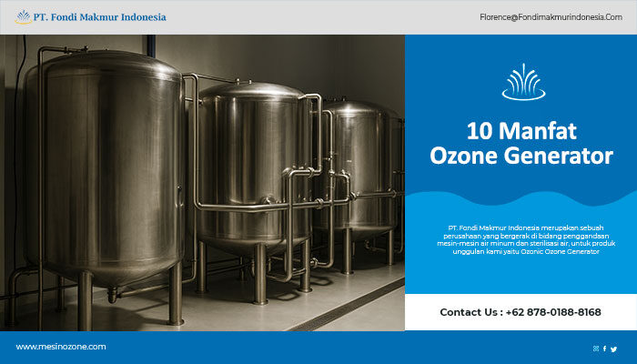Click the PT. Fondi Makmur Indonesia header name
Image resolution: width=637 pixels, height=364 pixels.
pyautogui.click(x=99, y=17)
